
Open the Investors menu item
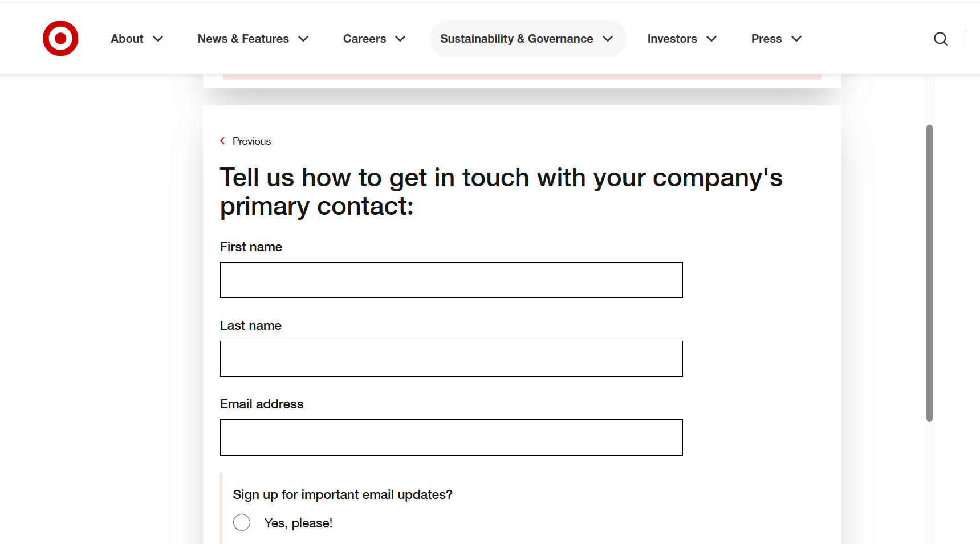(672, 39)
